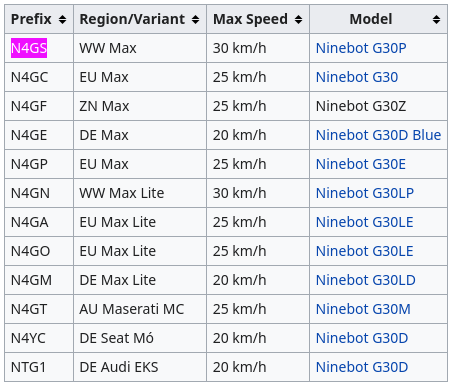Screen dimensions: 452x385
Task: Click the highlighted N4GS prefix cell
Action: [29, 48]
